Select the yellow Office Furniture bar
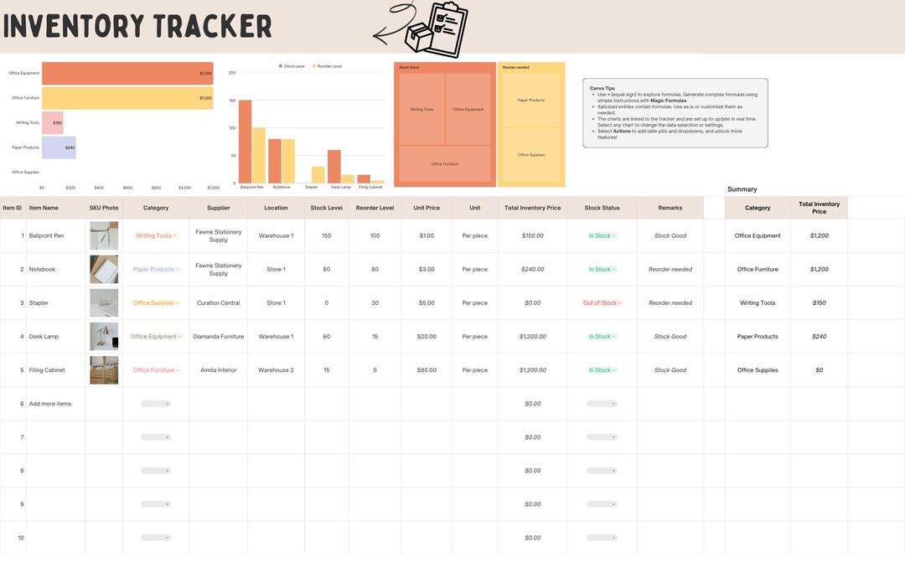The width and height of the screenshot is (905, 588). [x=127, y=98]
